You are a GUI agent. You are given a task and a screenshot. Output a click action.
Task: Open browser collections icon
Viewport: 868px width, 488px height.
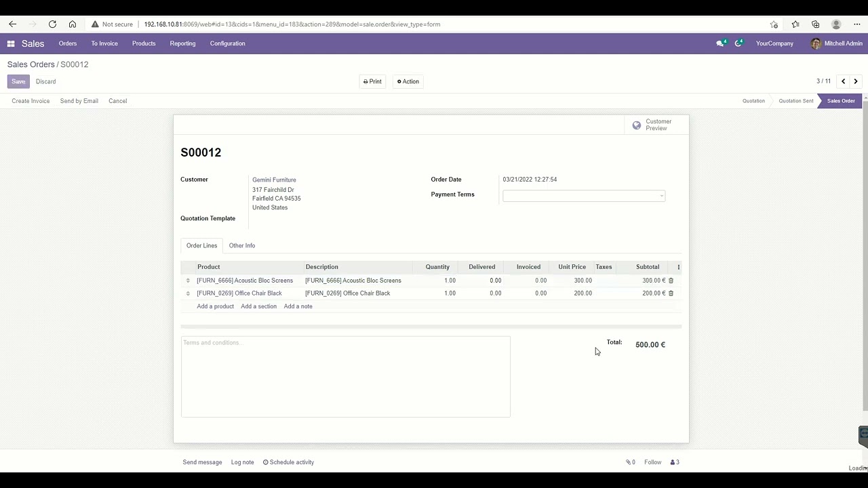[816, 24]
